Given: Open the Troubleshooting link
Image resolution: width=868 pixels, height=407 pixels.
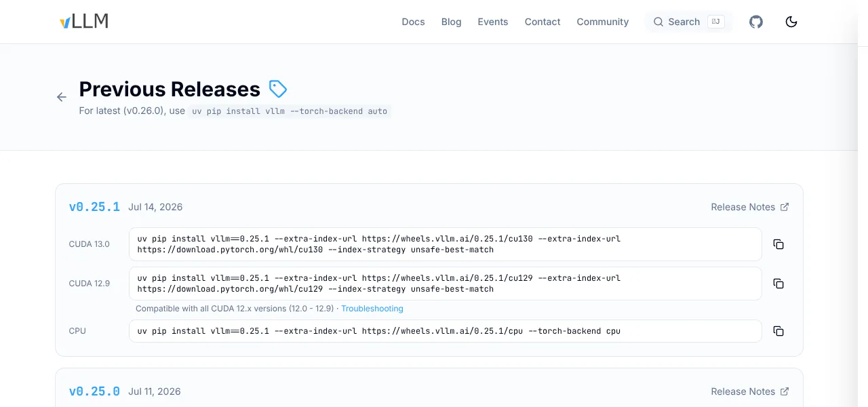Looking at the screenshot, I should [372, 309].
